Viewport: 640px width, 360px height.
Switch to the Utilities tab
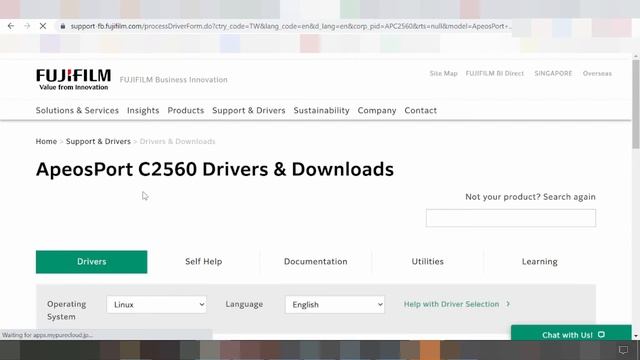[x=427, y=262]
